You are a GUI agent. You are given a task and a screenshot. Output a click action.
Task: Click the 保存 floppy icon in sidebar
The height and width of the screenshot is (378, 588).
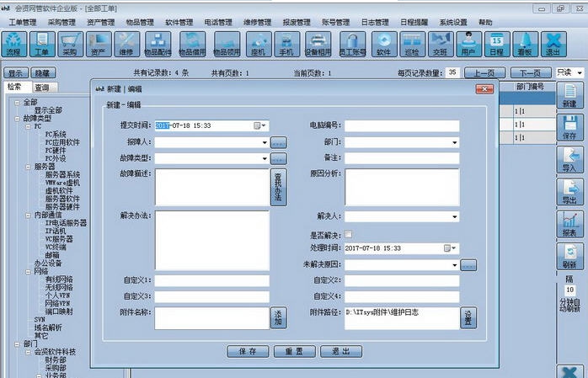click(x=570, y=128)
